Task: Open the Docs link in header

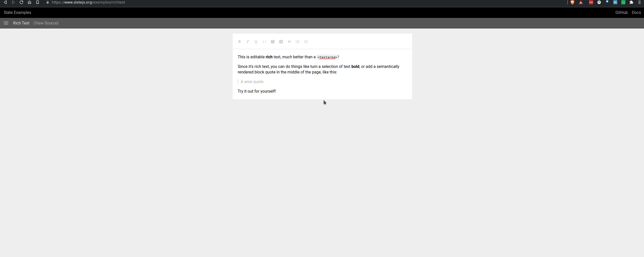Action: [636, 12]
